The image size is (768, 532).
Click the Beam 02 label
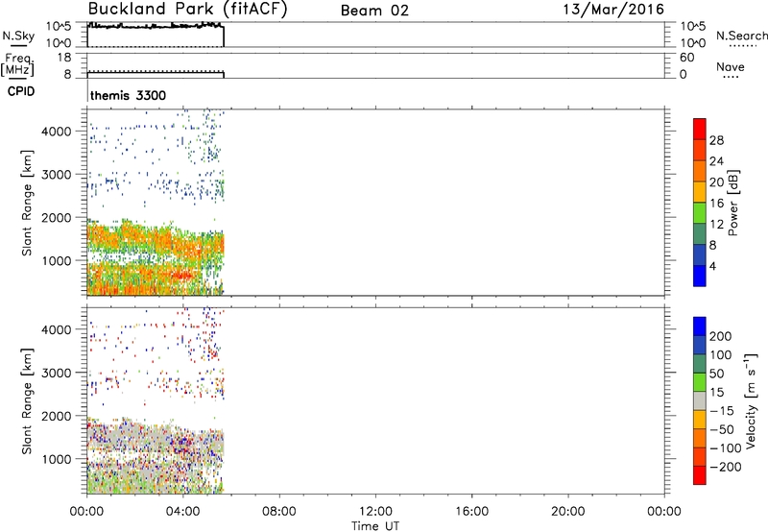point(374,11)
